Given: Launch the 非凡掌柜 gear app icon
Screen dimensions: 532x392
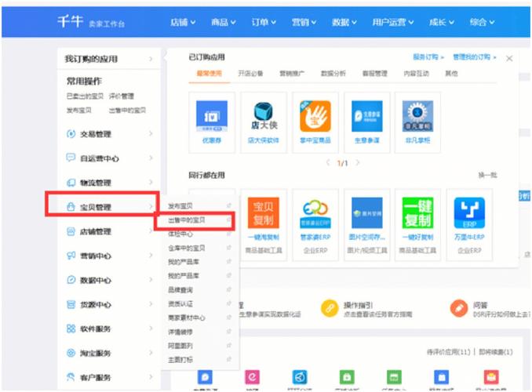Looking at the screenshot, I should pyautogui.click(x=417, y=116).
